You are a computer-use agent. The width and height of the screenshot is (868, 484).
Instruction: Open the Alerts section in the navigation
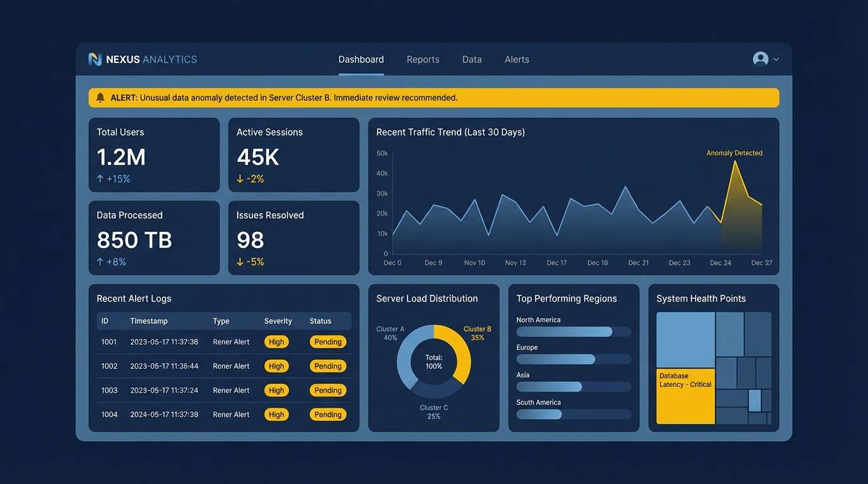[517, 59]
